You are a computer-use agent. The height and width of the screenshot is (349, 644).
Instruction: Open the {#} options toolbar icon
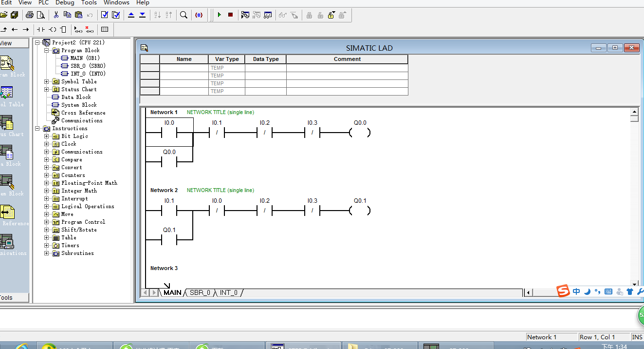(199, 15)
